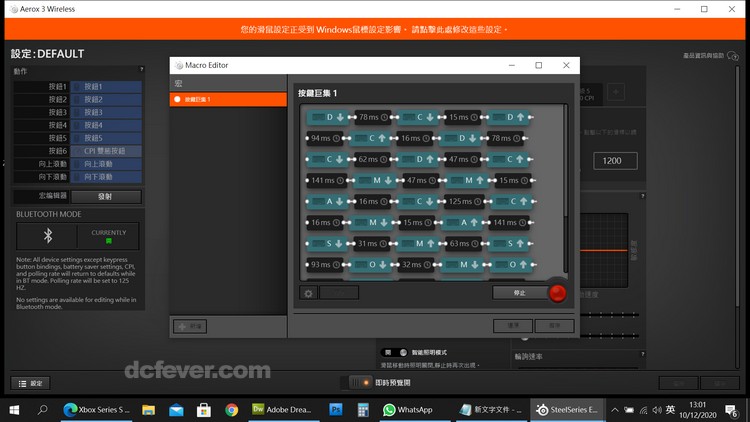Click the 設定 configs button at bottom left

click(31, 383)
